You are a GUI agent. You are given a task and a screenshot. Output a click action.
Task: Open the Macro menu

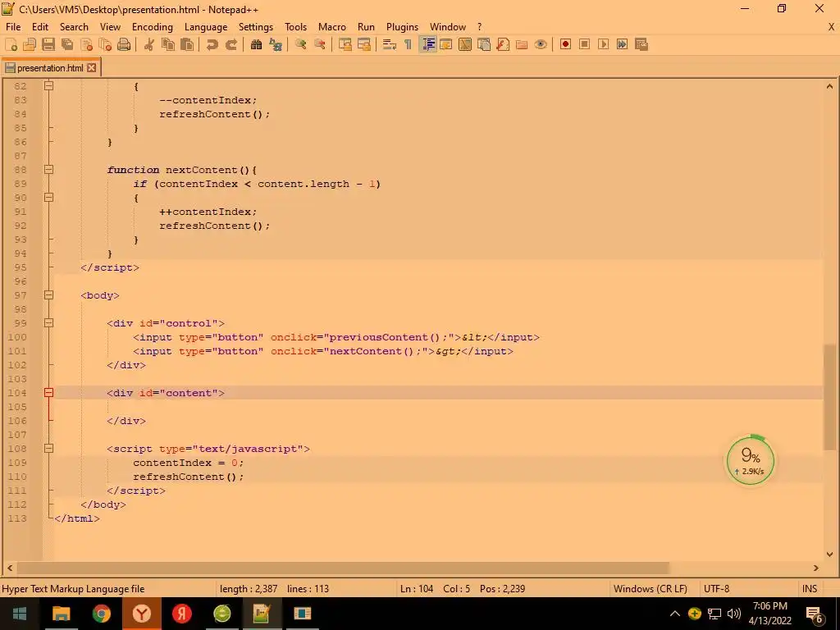pyautogui.click(x=332, y=27)
